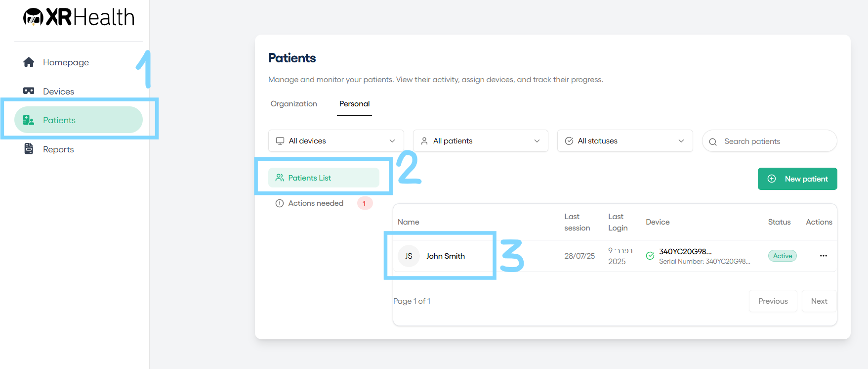Switch to the Organization tab
This screenshot has width=868, height=369.
294,104
